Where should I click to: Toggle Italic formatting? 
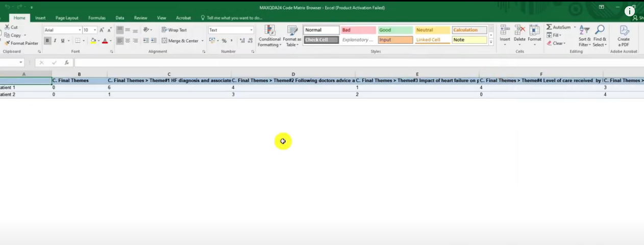pos(55,41)
